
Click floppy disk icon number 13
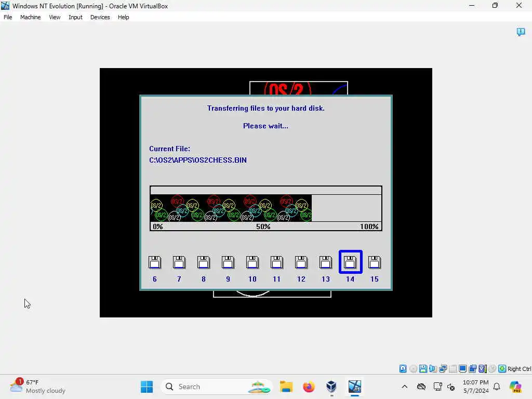(x=326, y=262)
